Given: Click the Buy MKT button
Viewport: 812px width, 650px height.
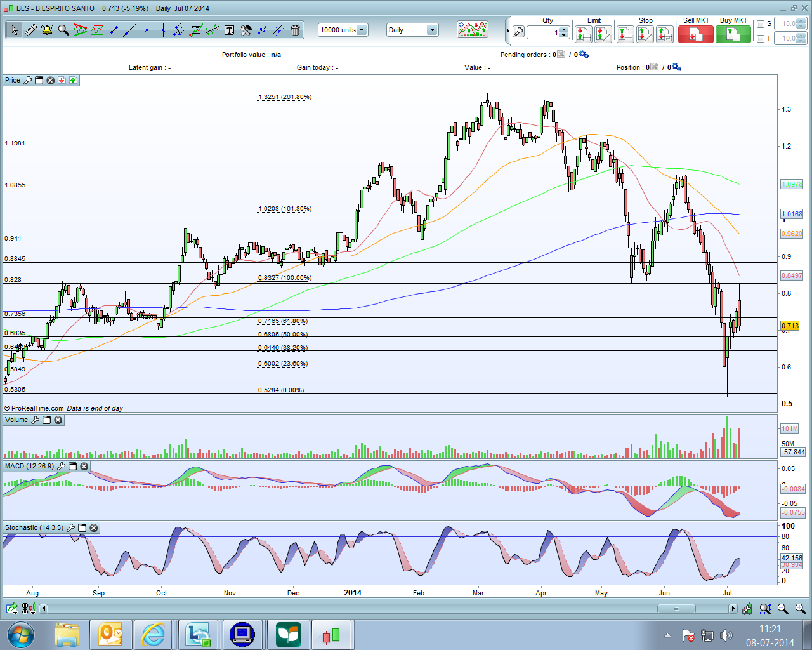Looking at the screenshot, I should click(x=733, y=34).
